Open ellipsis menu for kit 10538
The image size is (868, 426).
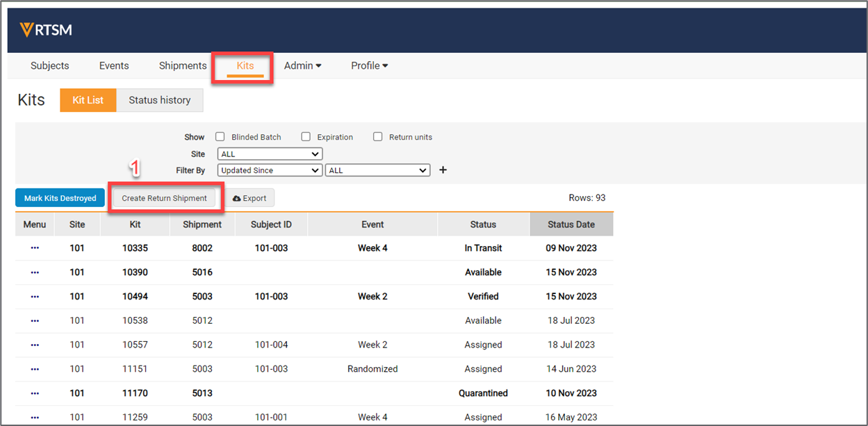tap(35, 321)
